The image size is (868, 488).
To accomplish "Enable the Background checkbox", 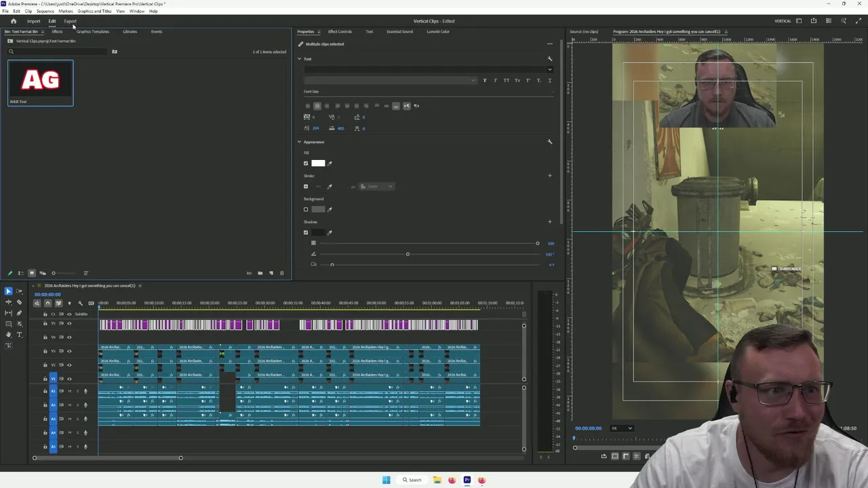I will [x=306, y=209].
